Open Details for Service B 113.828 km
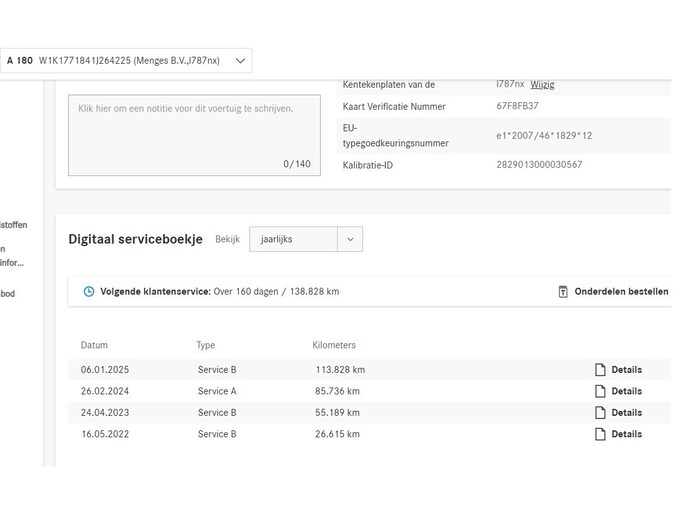The width and height of the screenshot is (685, 513). (626, 370)
